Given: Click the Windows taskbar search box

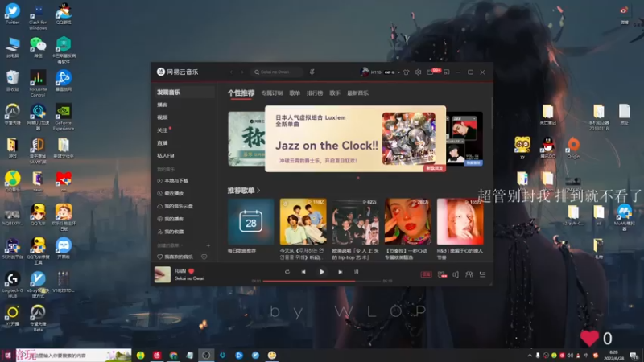Looking at the screenshot, I should [74, 356].
